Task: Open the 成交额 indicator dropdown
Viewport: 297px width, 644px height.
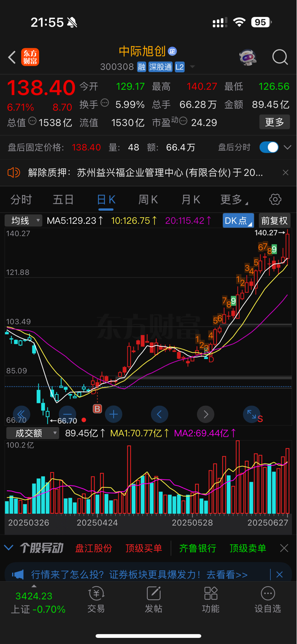Action: pyautogui.click(x=32, y=433)
